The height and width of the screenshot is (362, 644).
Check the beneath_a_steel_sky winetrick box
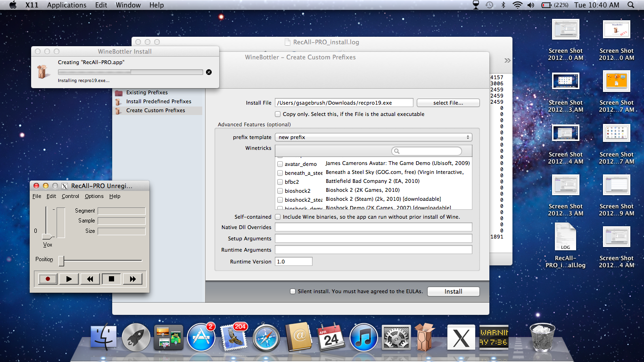(x=280, y=173)
